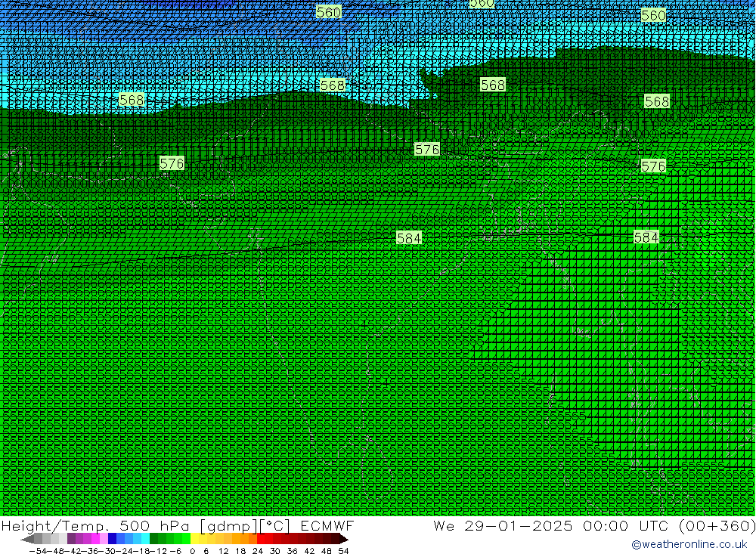
Task: Click the 584 contour label nearest the map's right edge
Action: pyautogui.click(x=646, y=238)
